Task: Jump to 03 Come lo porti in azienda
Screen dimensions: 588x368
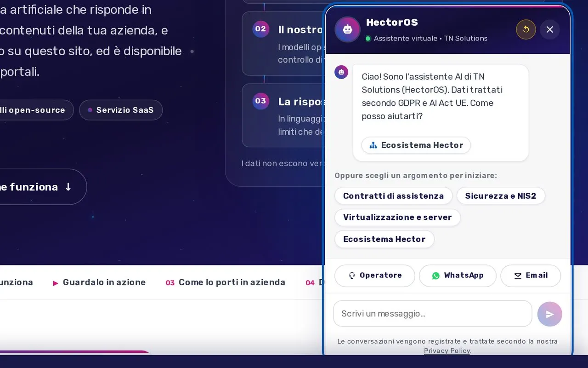Action: (x=226, y=282)
